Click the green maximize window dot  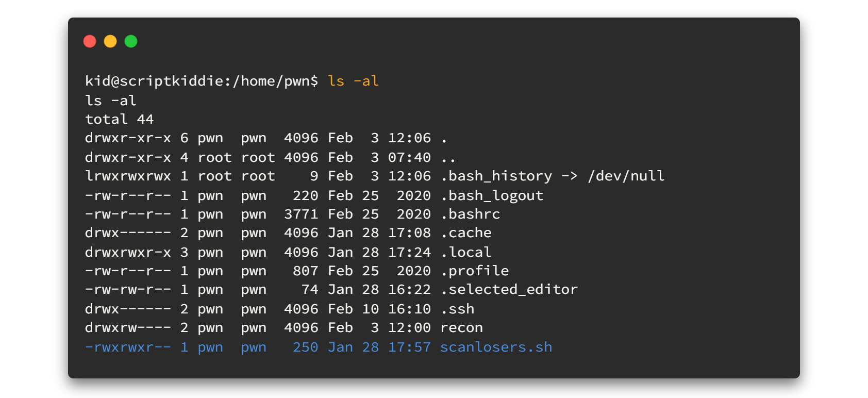(131, 41)
